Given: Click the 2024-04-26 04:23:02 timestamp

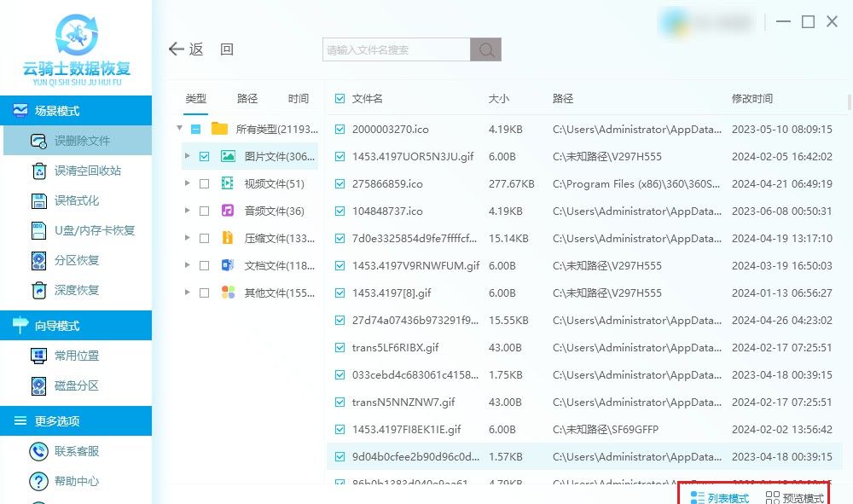Looking at the screenshot, I should tap(781, 321).
